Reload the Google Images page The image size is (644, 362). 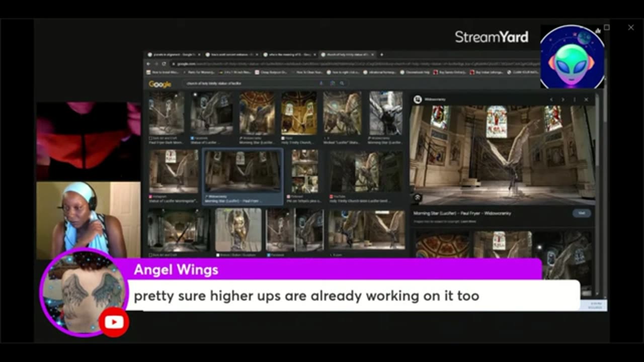[164, 64]
